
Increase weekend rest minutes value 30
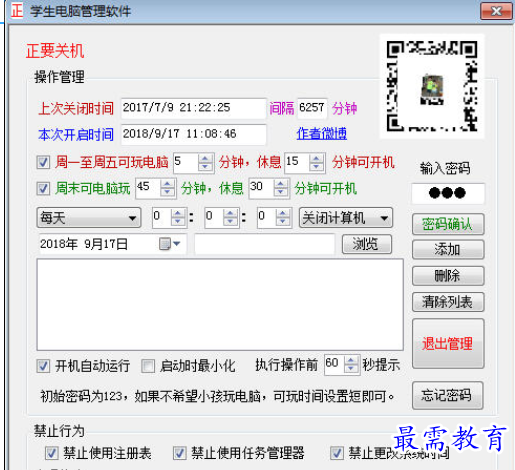[281, 185]
